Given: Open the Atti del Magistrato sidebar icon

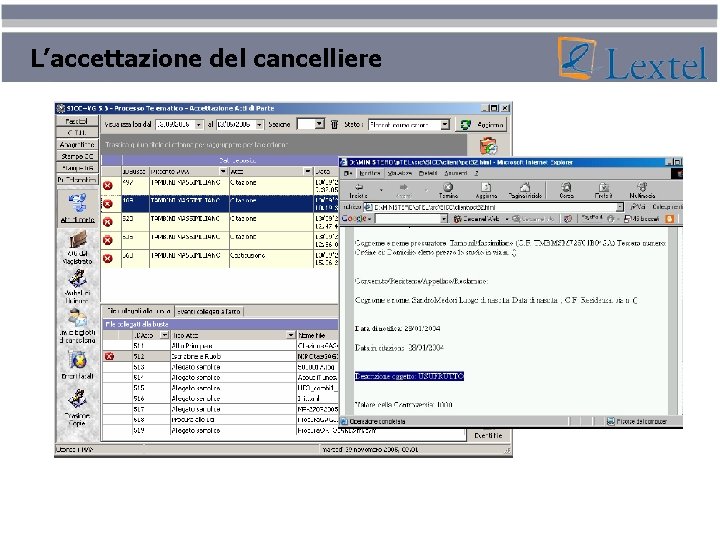Looking at the screenshot, I should click(78, 240).
